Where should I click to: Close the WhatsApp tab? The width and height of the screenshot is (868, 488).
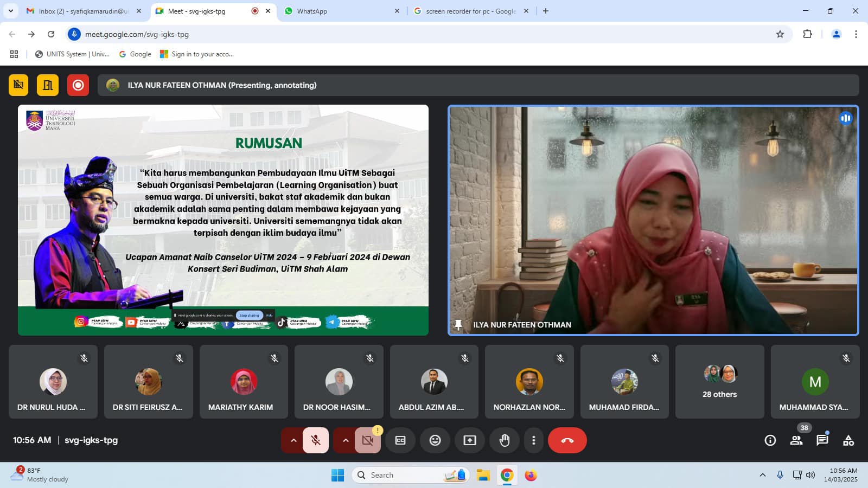pos(397,11)
